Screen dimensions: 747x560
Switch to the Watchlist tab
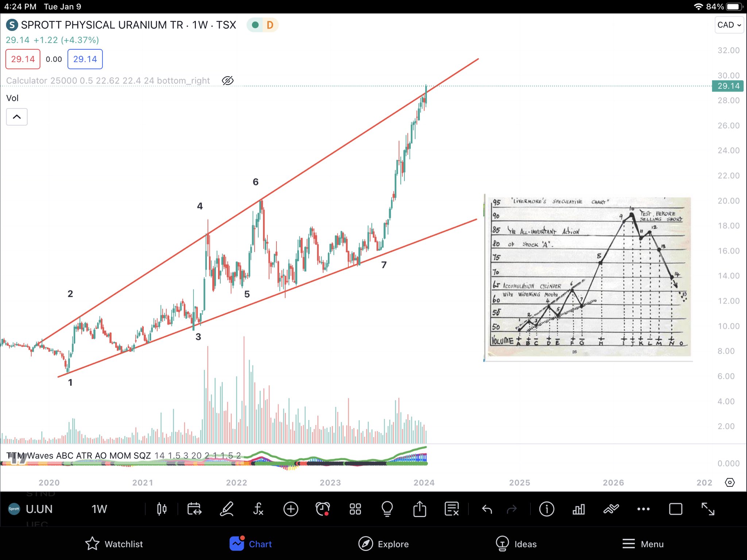(114, 544)
